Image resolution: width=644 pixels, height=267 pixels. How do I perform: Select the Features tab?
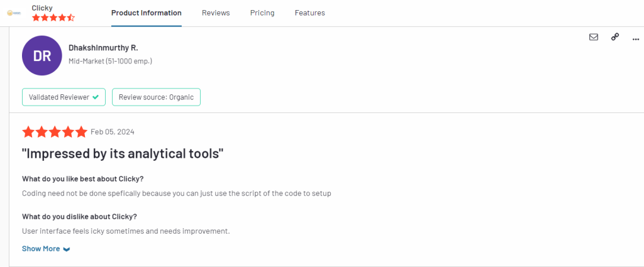point(309,13)
